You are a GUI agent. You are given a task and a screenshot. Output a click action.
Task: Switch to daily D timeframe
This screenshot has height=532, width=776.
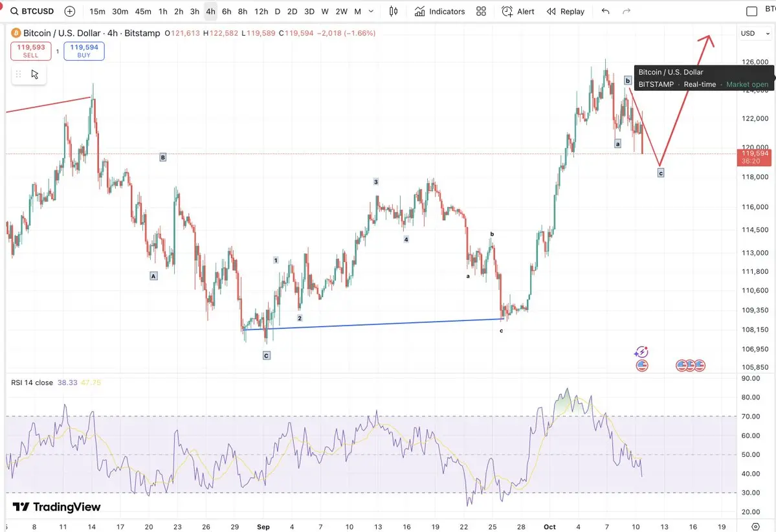277,12
